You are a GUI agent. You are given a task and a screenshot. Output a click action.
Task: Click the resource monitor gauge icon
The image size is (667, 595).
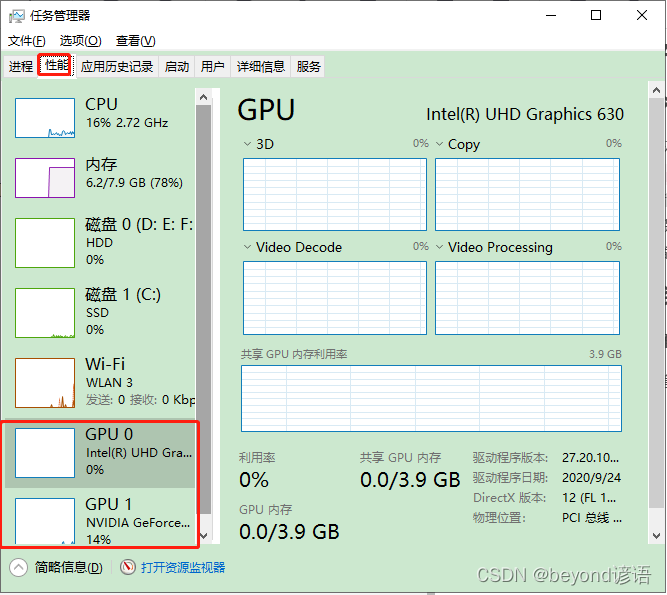tap(127, 567)
